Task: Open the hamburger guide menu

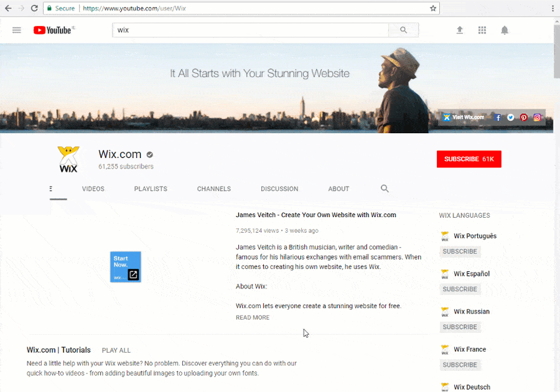Action: (16, 30)
